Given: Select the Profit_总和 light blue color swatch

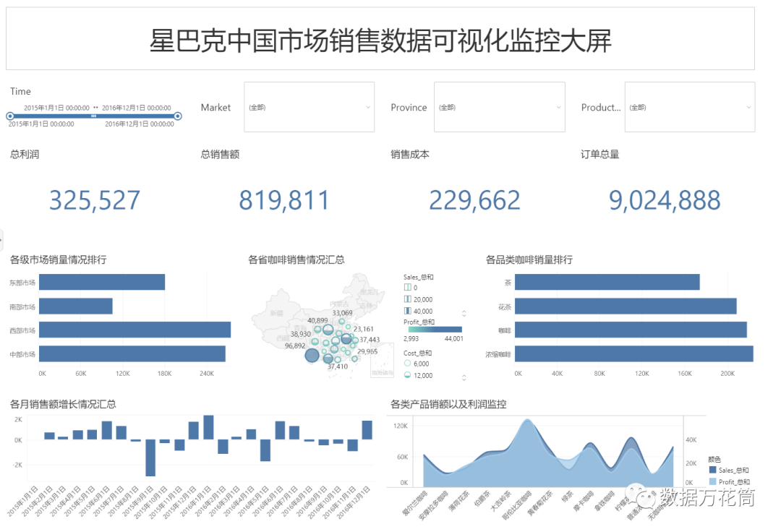Looking at the screenshot, I should (x=712, y=481).
